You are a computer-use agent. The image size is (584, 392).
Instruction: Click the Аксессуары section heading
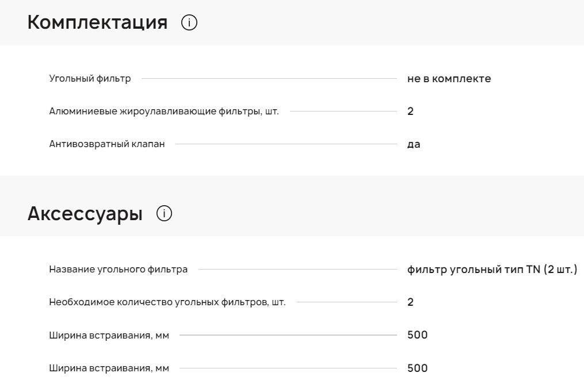(85, 214)
